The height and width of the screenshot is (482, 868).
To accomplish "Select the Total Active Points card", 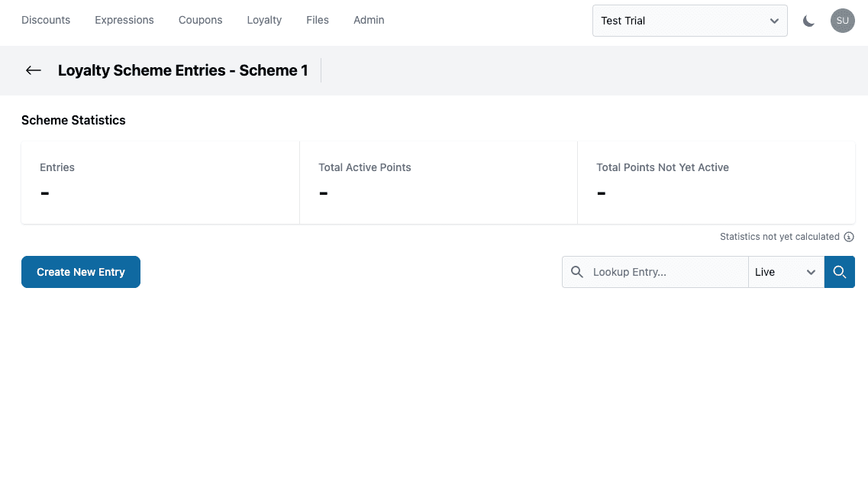I will 438,183.
